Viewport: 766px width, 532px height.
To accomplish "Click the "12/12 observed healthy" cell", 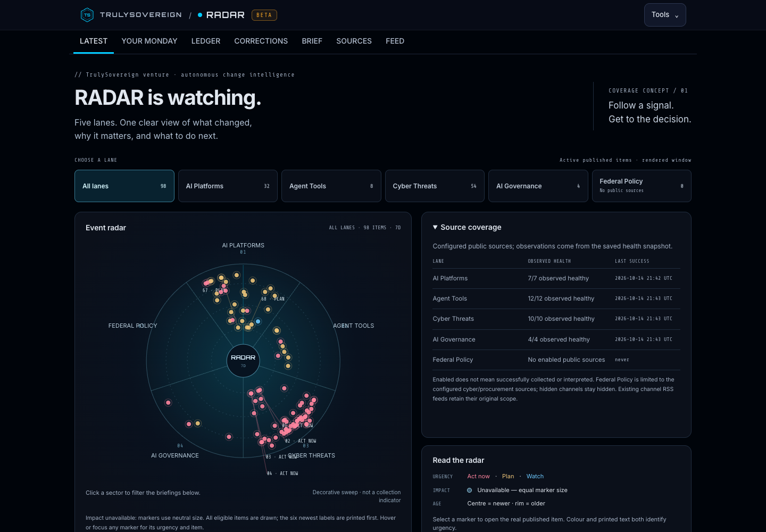I will point(561,298).
